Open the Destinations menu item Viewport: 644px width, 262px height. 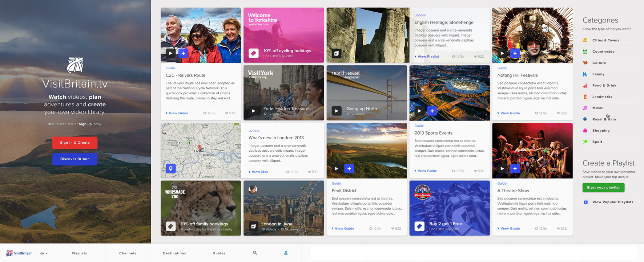click(x=174, y=253)
